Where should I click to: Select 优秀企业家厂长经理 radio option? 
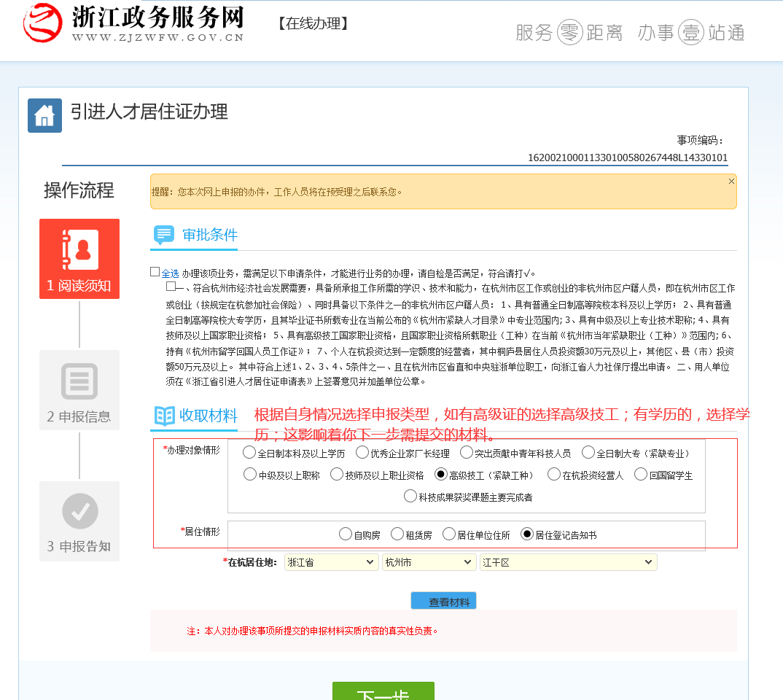(x=362, y=452)
